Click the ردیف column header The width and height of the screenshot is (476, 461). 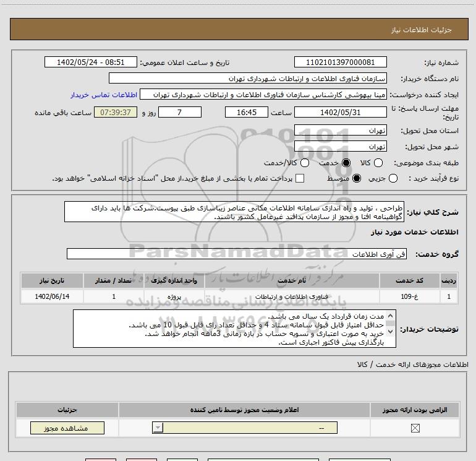point(449,280)
